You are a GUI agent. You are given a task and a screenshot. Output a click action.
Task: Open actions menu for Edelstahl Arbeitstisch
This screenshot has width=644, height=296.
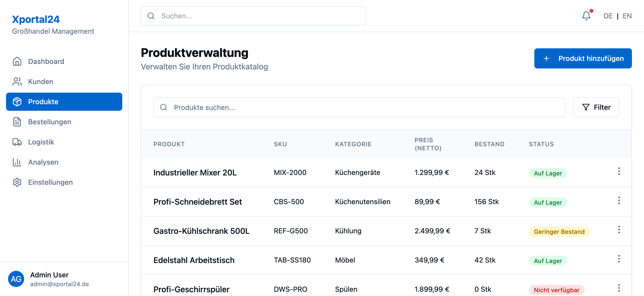619,259
